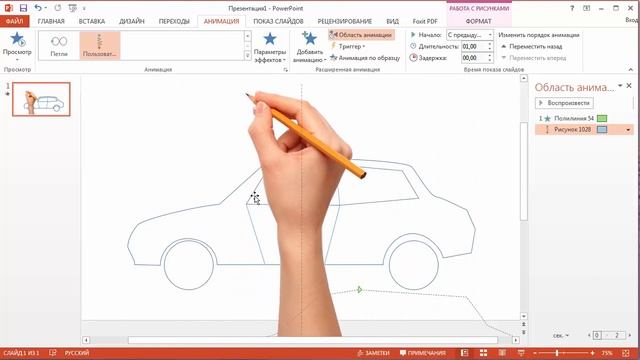Click vertical scrollbar down arrow of slide
Image resolution: width=640 pixels, height=360 pixels.
524,316
